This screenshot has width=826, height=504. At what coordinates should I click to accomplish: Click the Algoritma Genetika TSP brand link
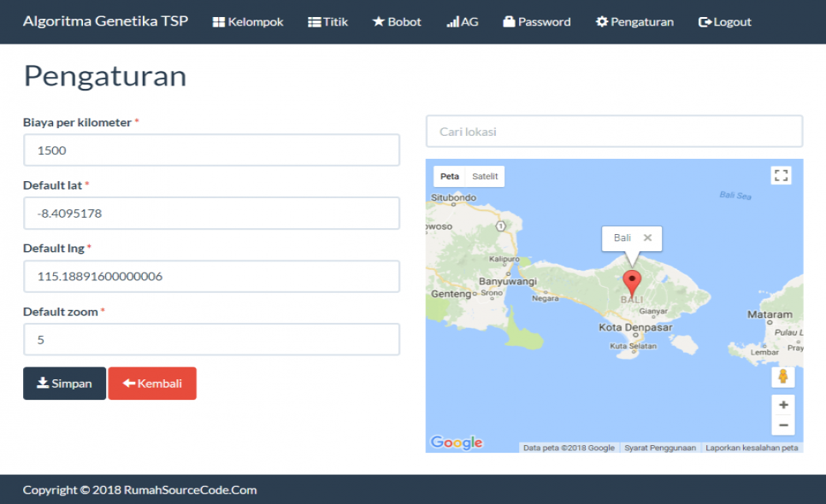pyautogui.click(x=105, y=21)
